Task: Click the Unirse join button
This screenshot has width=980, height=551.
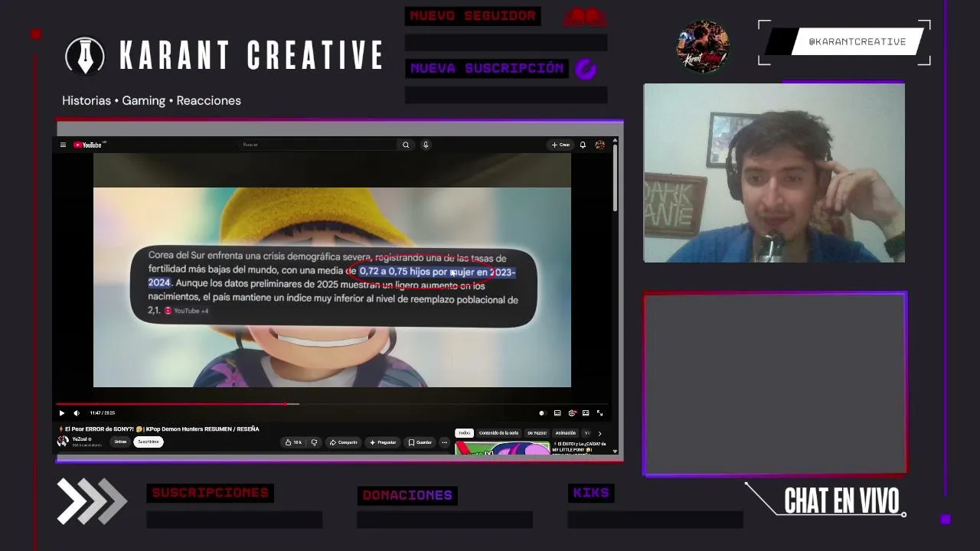Action: point(120,442)
